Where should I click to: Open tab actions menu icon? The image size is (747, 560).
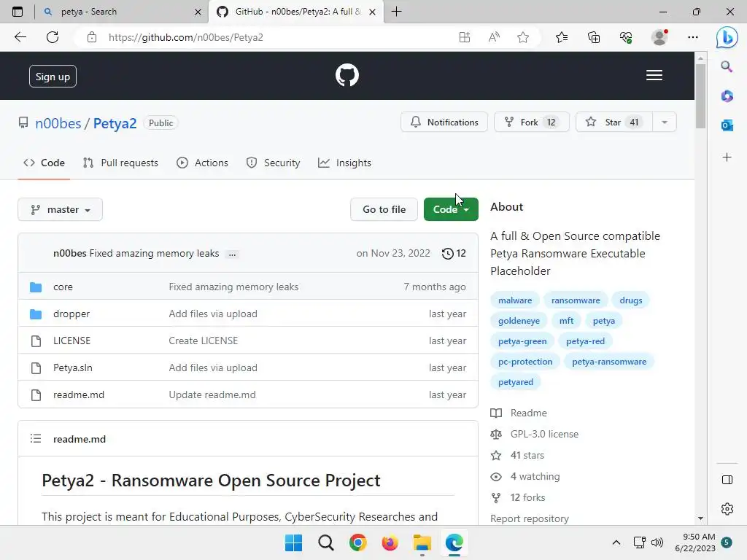click(18, 12)
